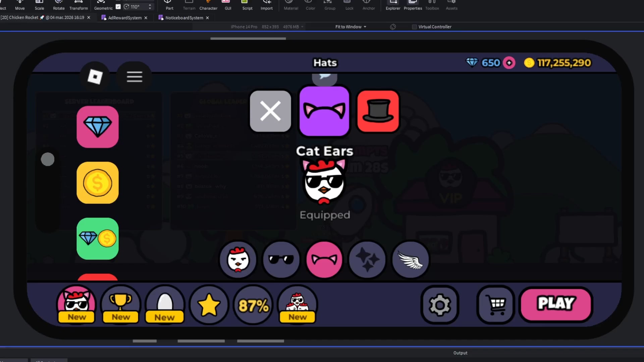Open the sunglasses accessory category

(x=281, y=259)
